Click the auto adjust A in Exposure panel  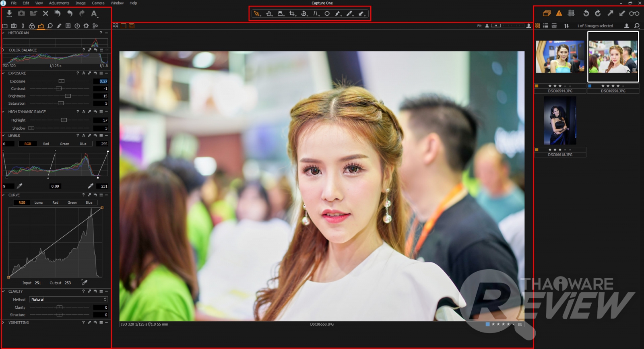coord(84,73)
